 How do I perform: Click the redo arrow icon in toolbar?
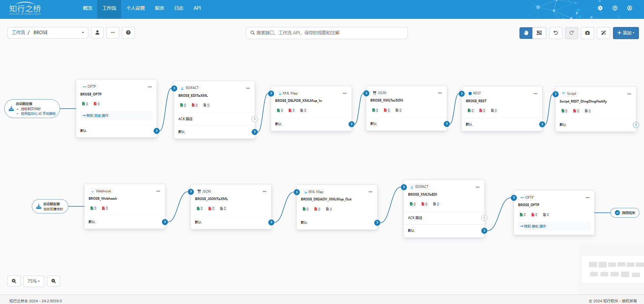coord(571,33)
